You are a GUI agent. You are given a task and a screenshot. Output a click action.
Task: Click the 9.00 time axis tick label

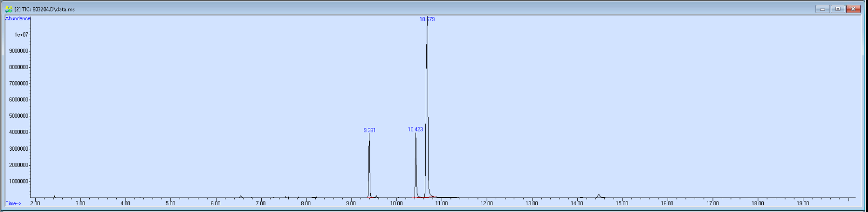click(351, 204)
